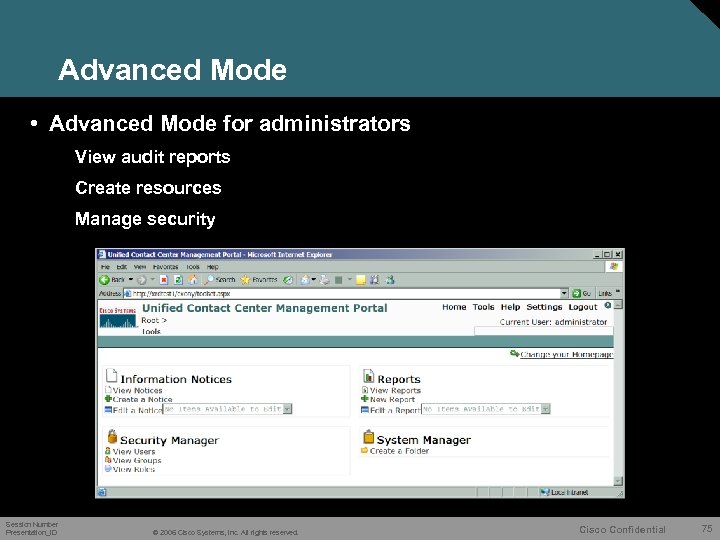Click the page scrollbar down arrow

[x=618, y=481]
